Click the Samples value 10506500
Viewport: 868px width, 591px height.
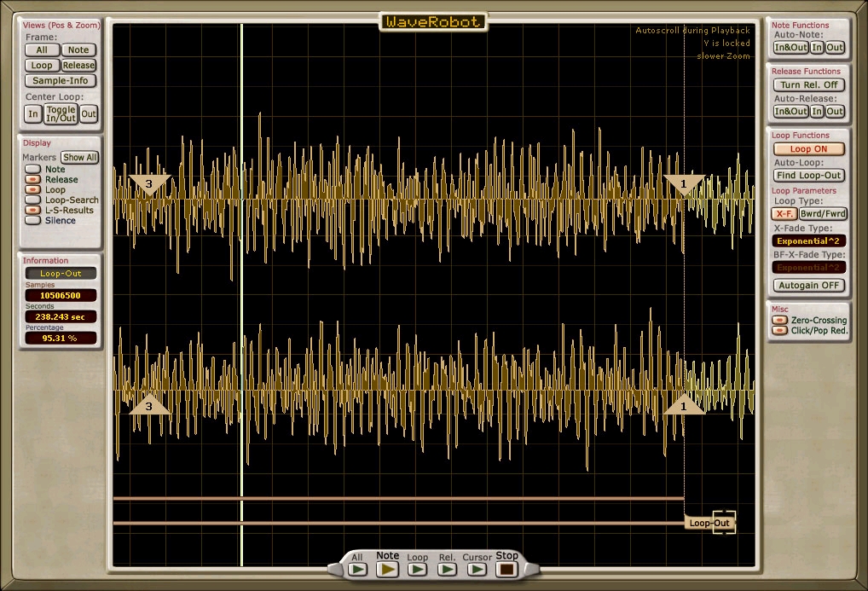click(x=61, y=295)
